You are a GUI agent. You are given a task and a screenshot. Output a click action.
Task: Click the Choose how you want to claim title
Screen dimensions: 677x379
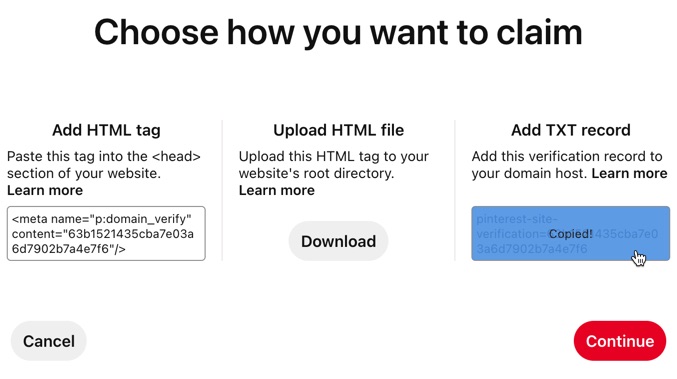click(338, 32)
